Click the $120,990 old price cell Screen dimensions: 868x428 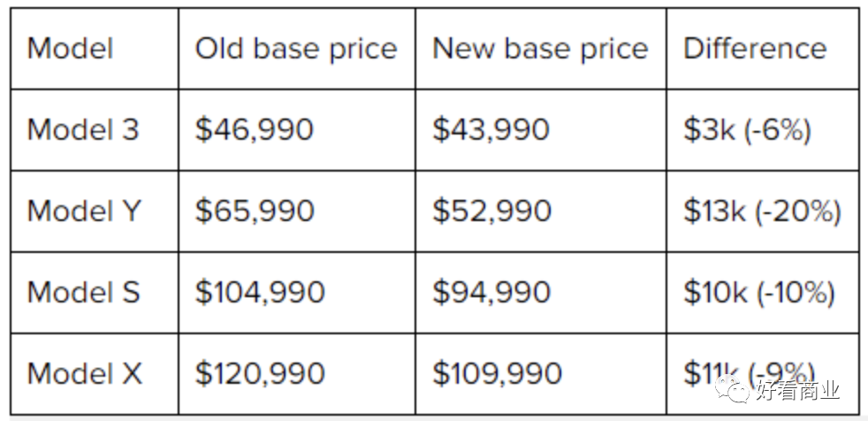pyautogui.click(x=260, y=373)
